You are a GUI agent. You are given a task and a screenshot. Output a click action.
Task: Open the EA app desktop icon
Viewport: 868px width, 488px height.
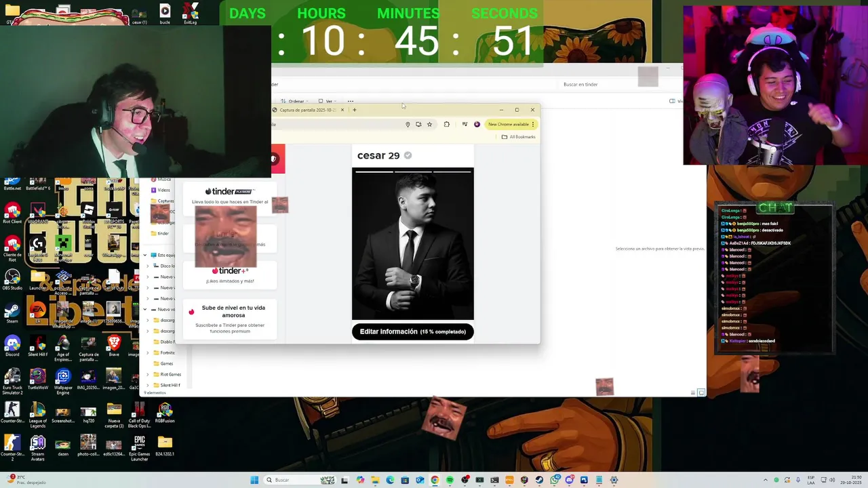click(37, 312)
